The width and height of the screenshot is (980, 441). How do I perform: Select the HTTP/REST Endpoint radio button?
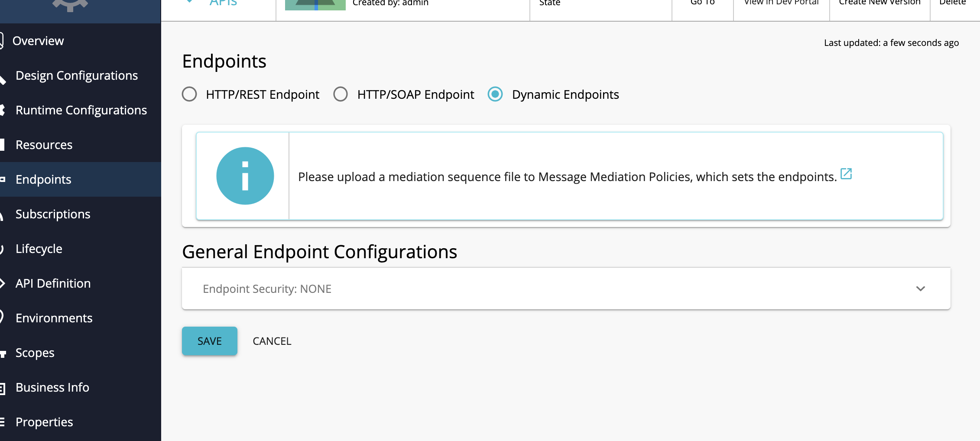[x=189, y=94]
